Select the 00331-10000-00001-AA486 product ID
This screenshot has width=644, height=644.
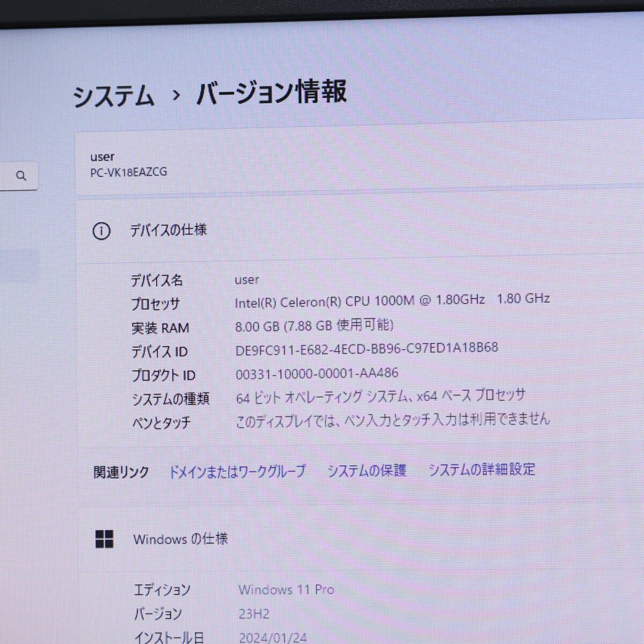(317, 374)
